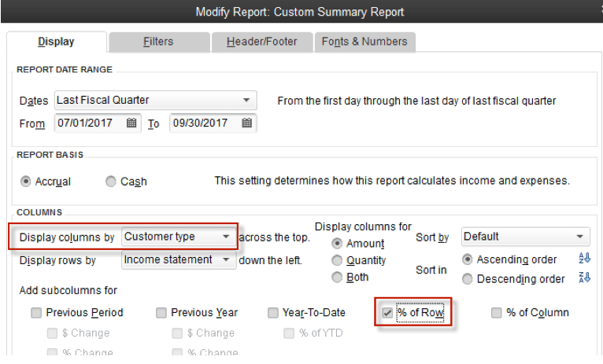The width and height of the screenshot is (603, 364).
Task: Expand the Dates Last Fiscal Quarter dropdown
Action: 156,100
